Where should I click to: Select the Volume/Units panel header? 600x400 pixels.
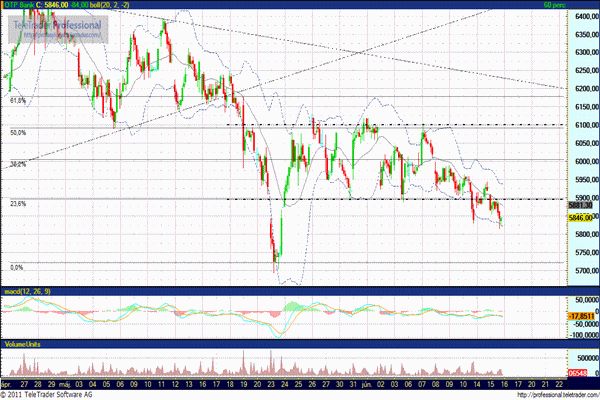click(x=24, y=345)
